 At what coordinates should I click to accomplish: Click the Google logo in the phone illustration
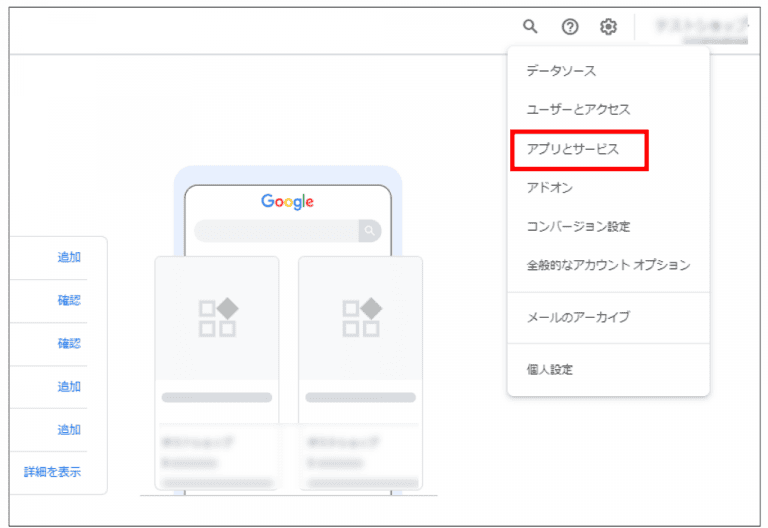pyautogui.click(x=288, y=202)
